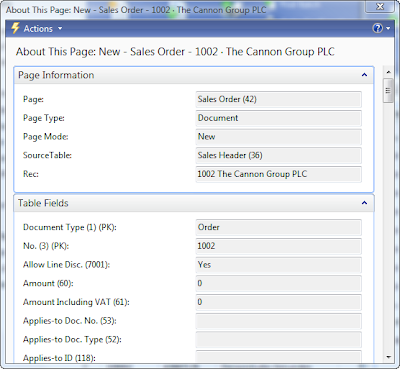This screenshot has width=400, height=369.
Task: Select the Page Type Document field
Action: [x=279, y=118]
